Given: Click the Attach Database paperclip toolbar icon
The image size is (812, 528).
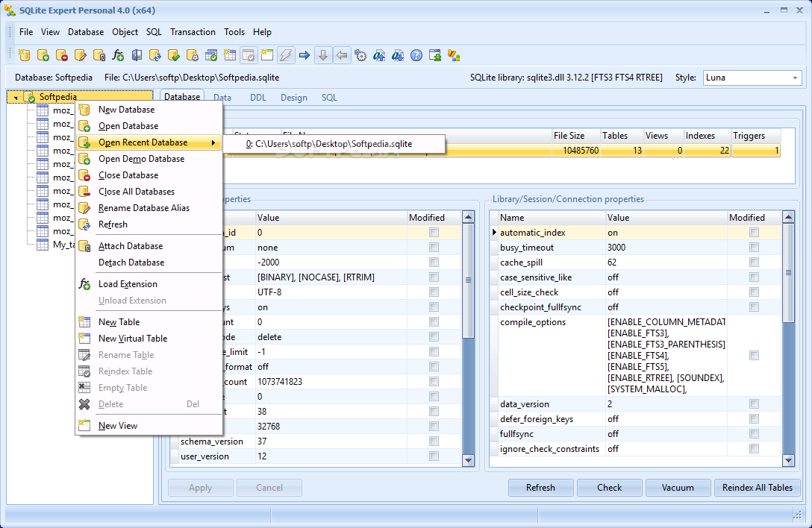Looking at the screenshot, I should tap(99, 55).
